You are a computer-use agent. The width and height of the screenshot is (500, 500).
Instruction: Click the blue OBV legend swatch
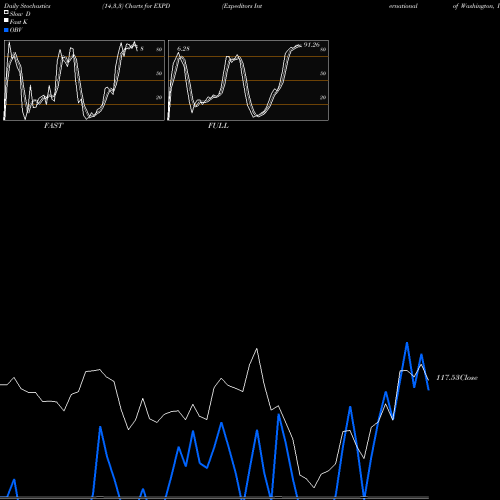(x=6, y=30)
